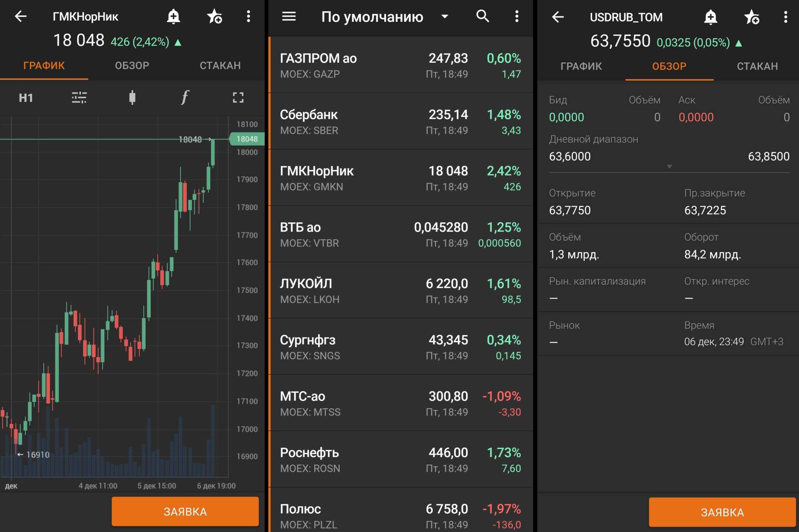
Task: Select the 18048 current price marker
Action: click(247, 139)
